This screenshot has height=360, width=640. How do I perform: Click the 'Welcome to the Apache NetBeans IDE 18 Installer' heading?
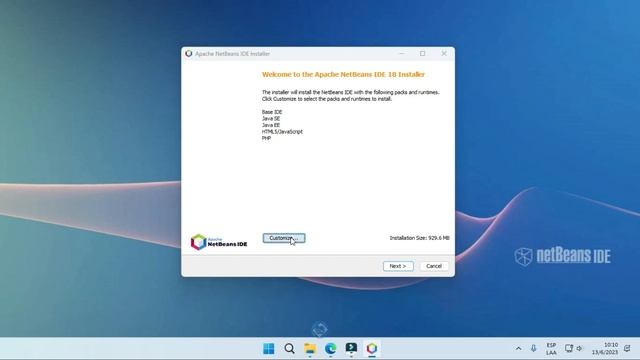click(x=343, y=74)
